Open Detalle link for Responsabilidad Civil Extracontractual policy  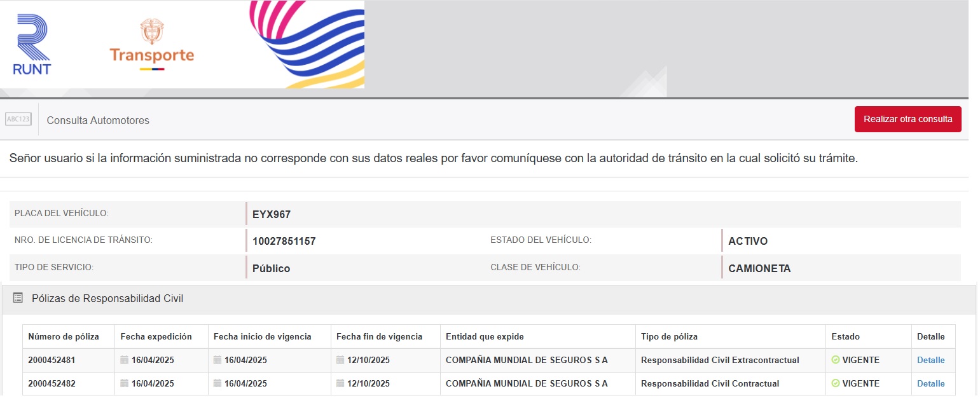[x=930, y=360]
